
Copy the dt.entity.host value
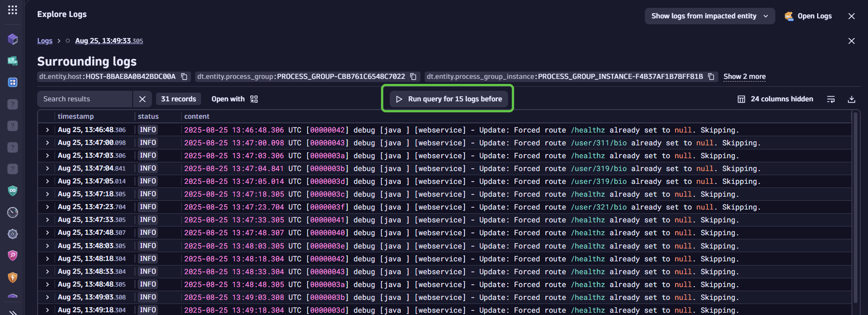(x=184, y=77)
